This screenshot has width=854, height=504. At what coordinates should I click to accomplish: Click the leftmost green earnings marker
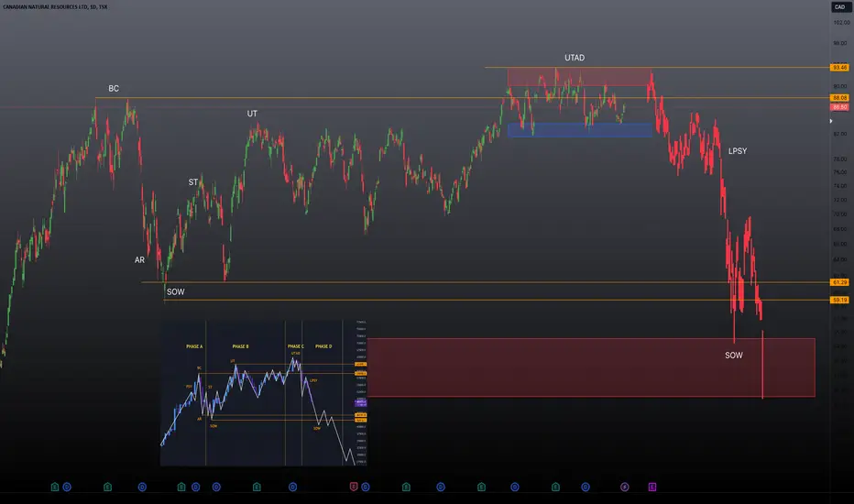click(x=54, y=487)
